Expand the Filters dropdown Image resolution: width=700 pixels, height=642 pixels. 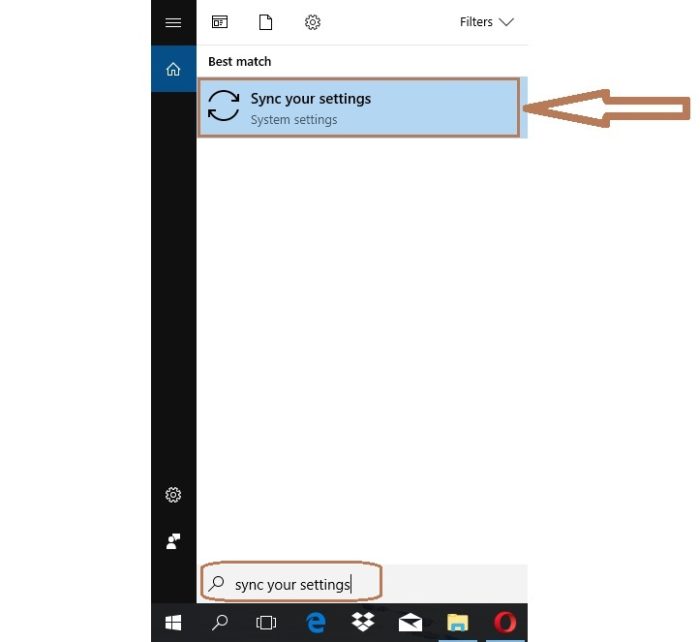(487, 22)
